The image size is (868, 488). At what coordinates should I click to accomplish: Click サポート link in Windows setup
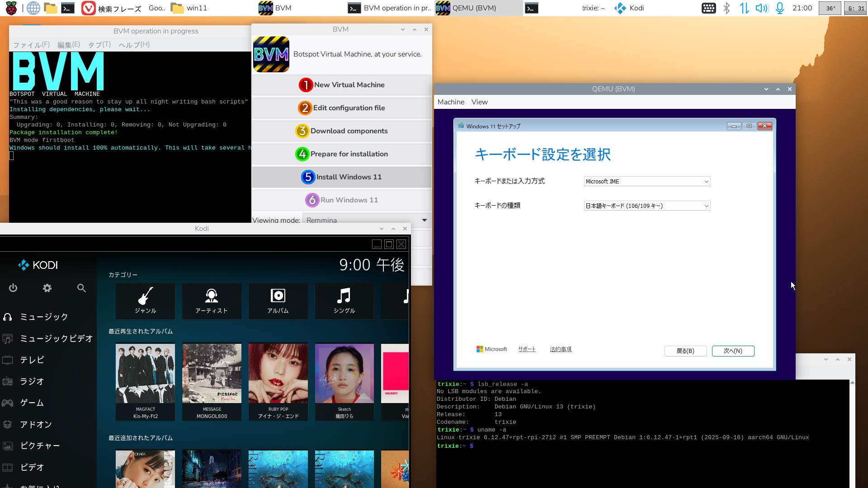[x=527, y=349]
